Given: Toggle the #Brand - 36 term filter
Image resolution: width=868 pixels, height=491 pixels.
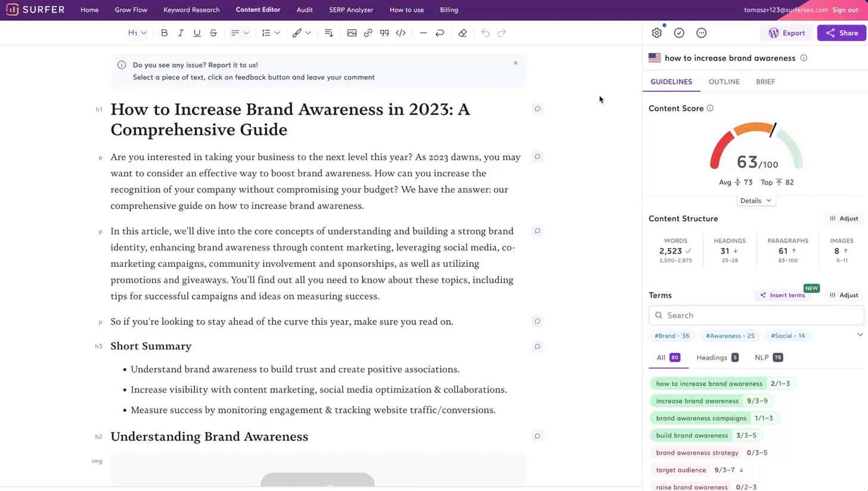Looking at the screenshot, I should 672,335.
